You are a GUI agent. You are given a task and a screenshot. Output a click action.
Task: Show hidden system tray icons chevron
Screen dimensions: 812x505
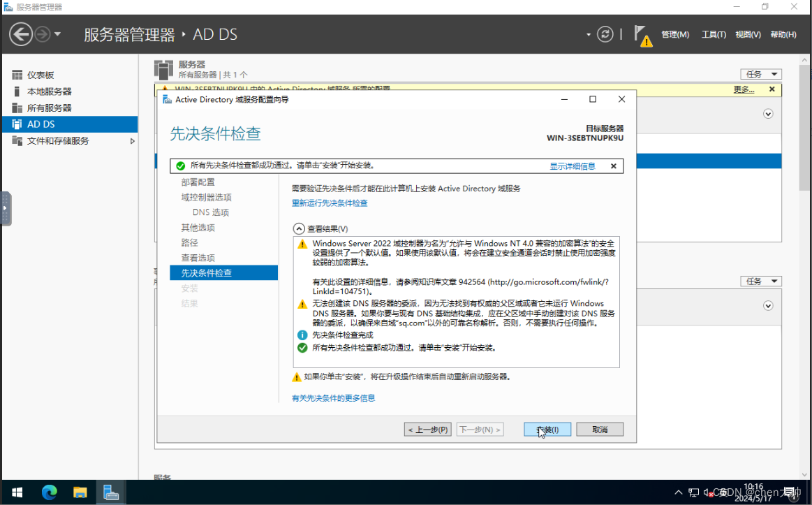[678, 492]
